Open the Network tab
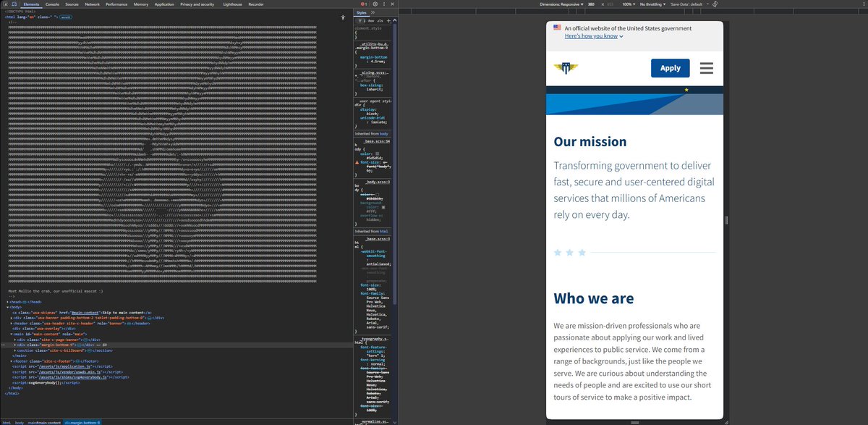Viewport: 868px width, 425px height. click(x=93, y=4)
